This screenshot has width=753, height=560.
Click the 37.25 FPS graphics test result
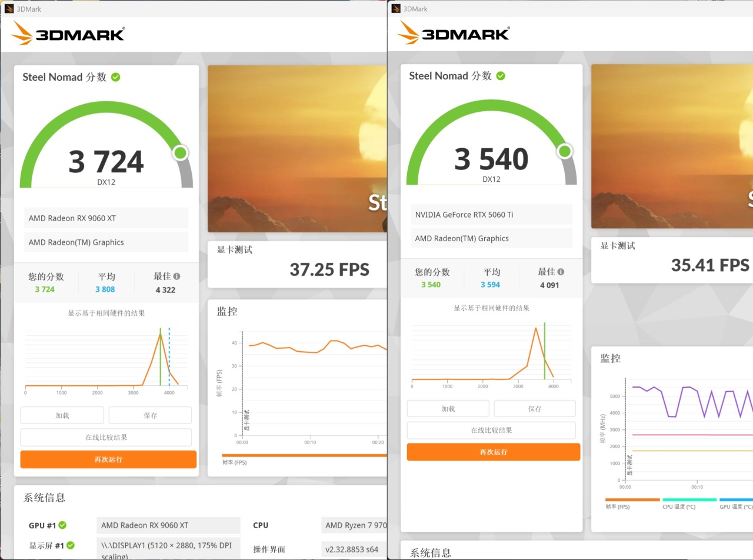coord(329,269)
